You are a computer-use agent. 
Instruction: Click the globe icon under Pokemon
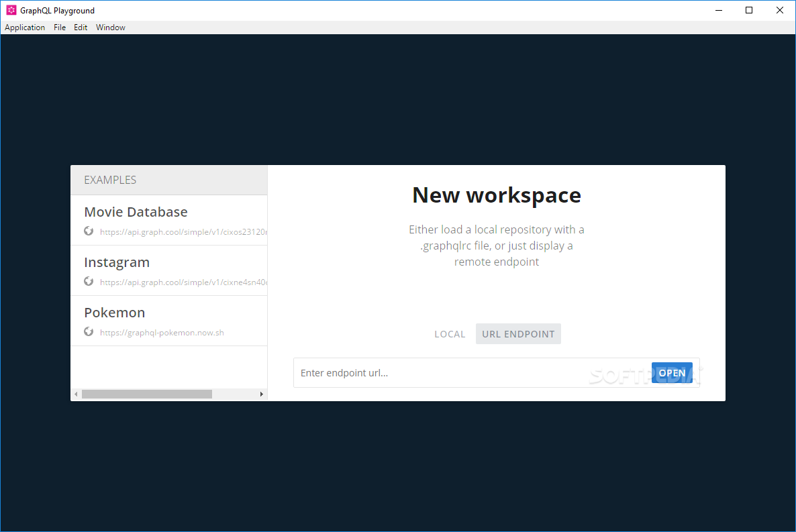pyautogui.click(x=89, y=331)
